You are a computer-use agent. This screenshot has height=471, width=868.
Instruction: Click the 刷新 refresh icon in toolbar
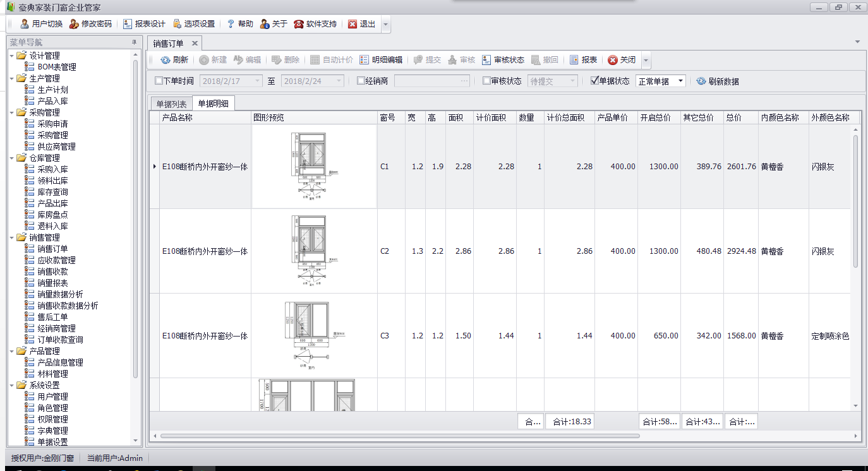click(x=165, y=60)
